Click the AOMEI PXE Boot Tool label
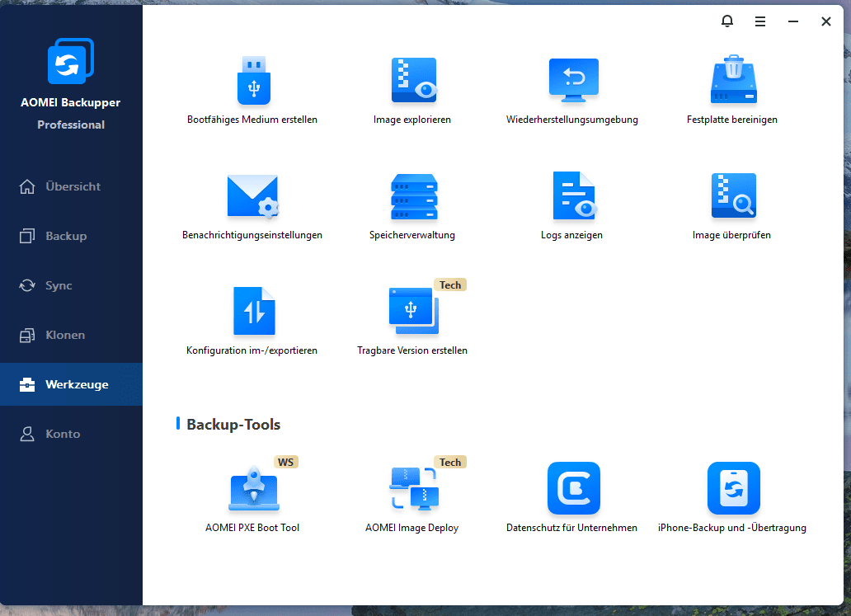851x616 pixels. click(x=252, y=528)
